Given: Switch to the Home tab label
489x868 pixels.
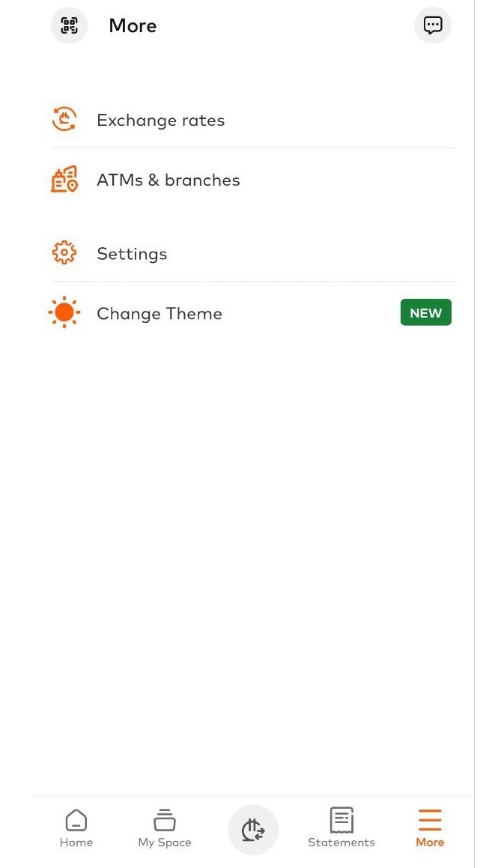Looking at the screenshot, I should [76, 843].
